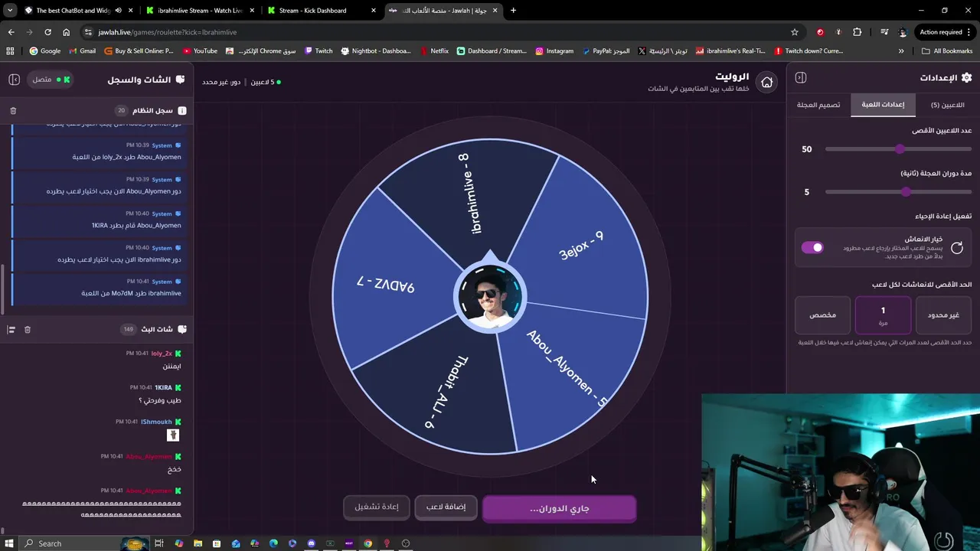Open browser home page
This screenshot has width=980, height=551.
[x=67, y=32]
